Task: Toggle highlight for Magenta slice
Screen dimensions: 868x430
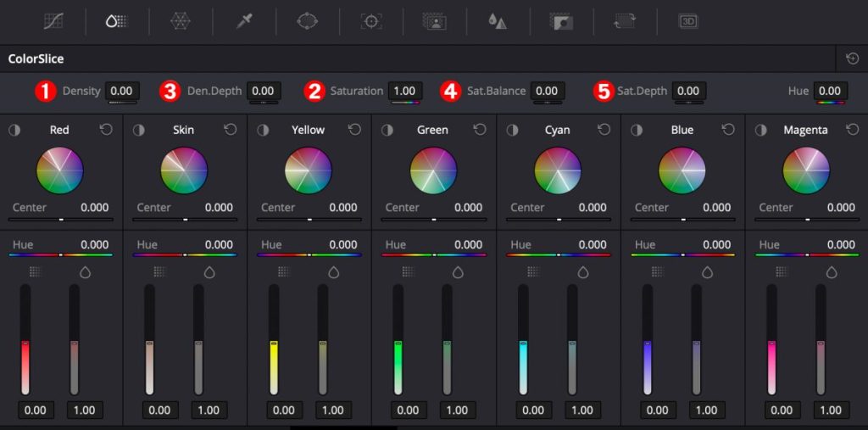Action: (761, 131)
